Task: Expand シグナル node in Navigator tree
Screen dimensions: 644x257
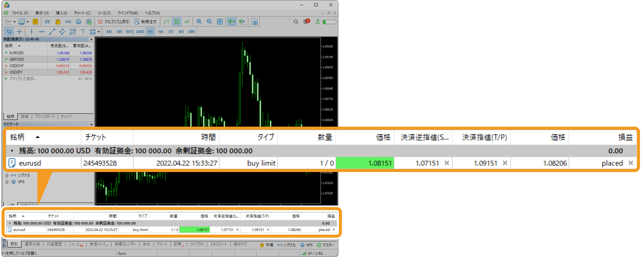Action: pyautogui.click(x=7, y=175)
